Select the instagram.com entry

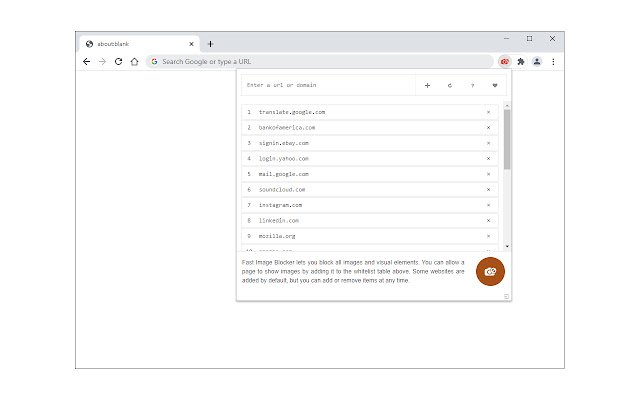click(x=370, y=205)
